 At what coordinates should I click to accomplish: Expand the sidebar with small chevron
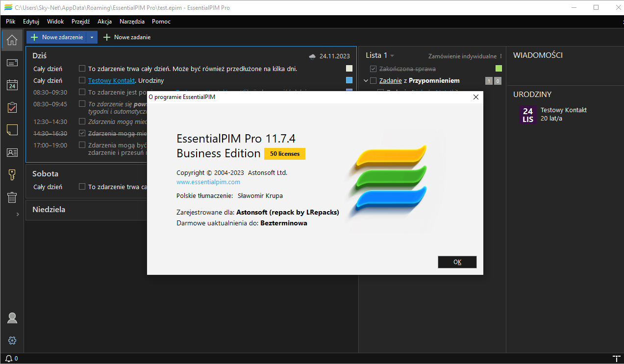[18, 214]
